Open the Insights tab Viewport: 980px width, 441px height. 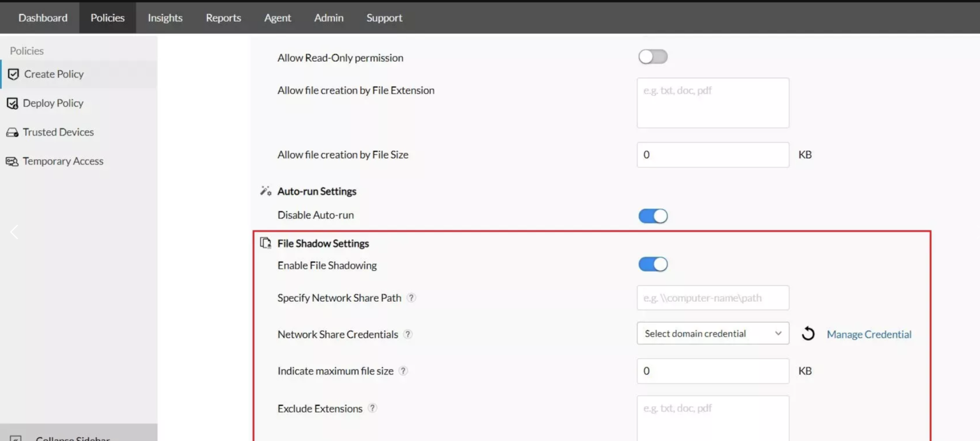pos(165,18)
